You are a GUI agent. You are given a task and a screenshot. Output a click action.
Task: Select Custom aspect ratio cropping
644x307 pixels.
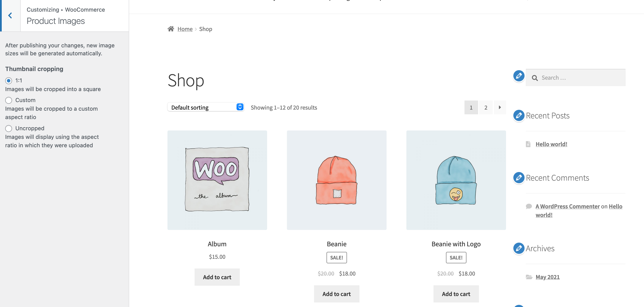8,100
